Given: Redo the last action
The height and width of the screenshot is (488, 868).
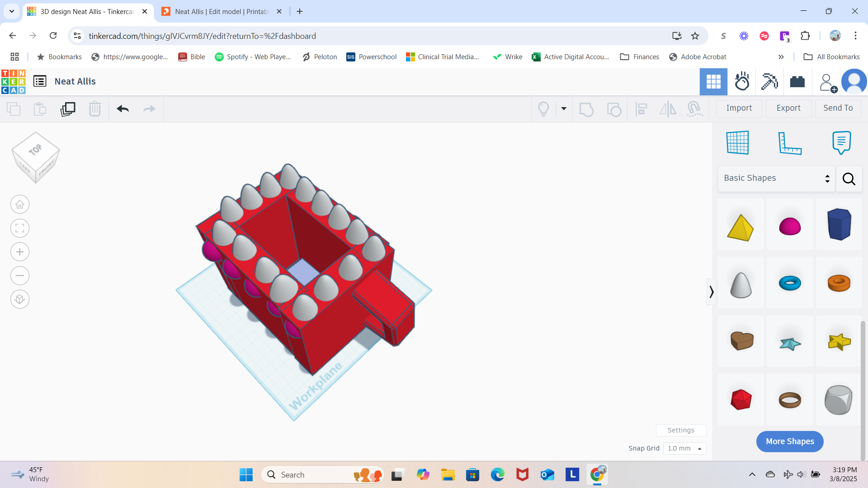Looking at the screenshot, I should tap(149, 109).
